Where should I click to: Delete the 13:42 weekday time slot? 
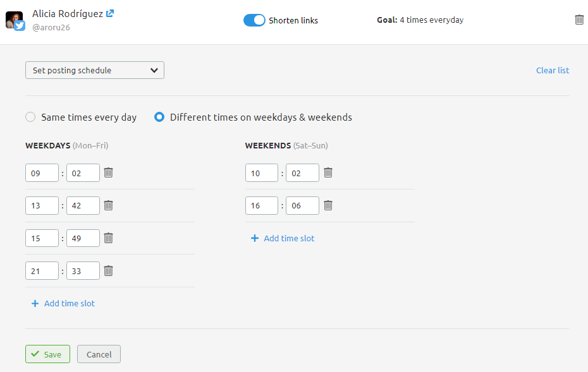click(x=108, y=205)
